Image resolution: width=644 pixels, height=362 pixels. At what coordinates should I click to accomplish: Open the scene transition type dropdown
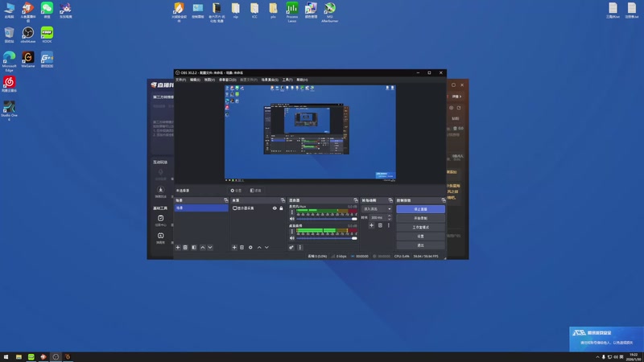point(377,209)
